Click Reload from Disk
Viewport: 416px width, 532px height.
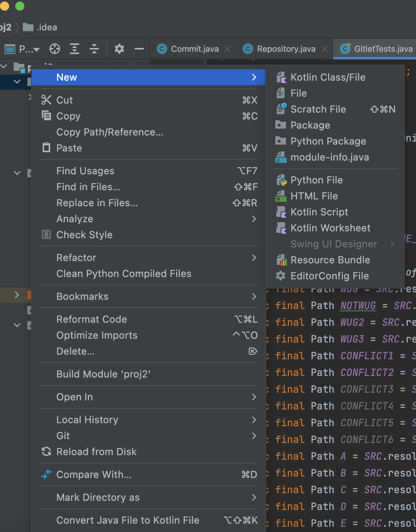tap(96, 452)
